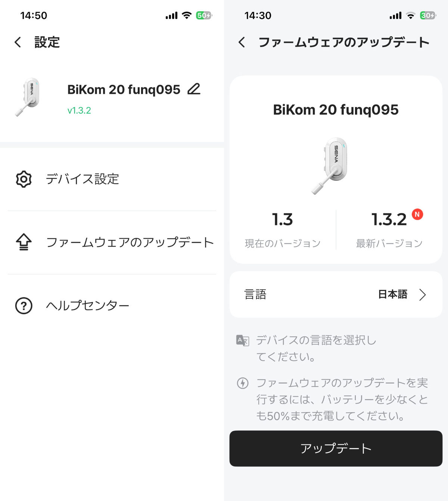Screen dimensions: 448x501
Task: Tap the headset thumbnail in settings header
Action: click(28, 97)
